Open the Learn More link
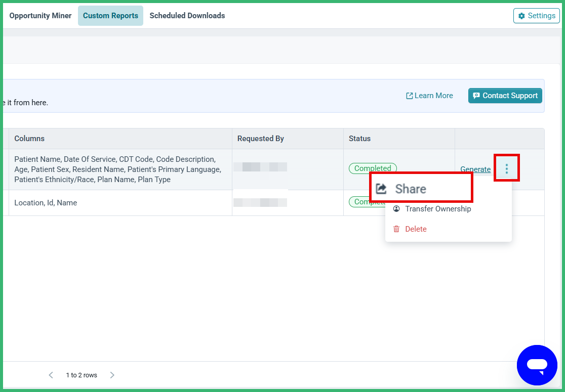The image size is (565, 392). click(x=433, y=95)
